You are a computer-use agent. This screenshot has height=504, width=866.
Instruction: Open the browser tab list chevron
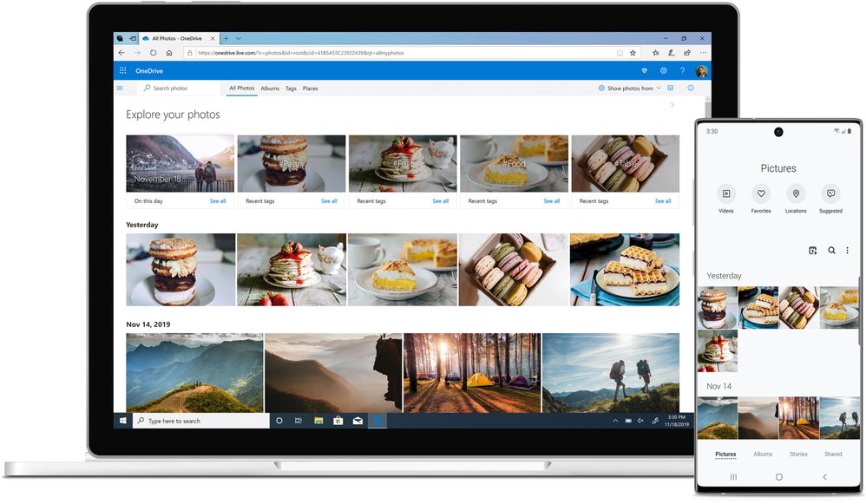(x=239, y=39)
